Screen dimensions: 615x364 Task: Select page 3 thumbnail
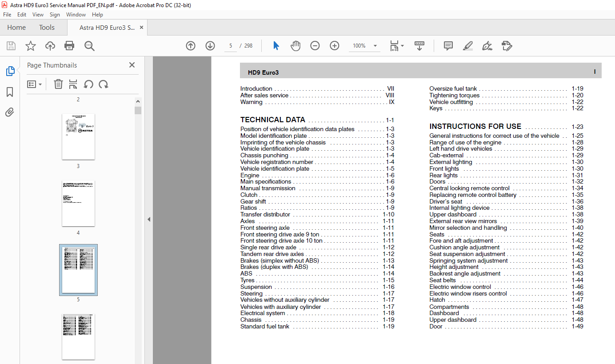pyautogui.click(x=78, y=136)
